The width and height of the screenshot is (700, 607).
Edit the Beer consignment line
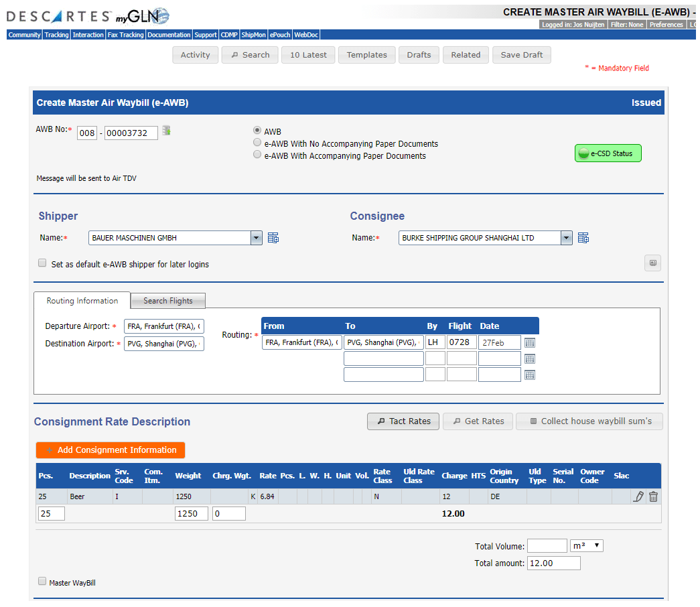638,496
